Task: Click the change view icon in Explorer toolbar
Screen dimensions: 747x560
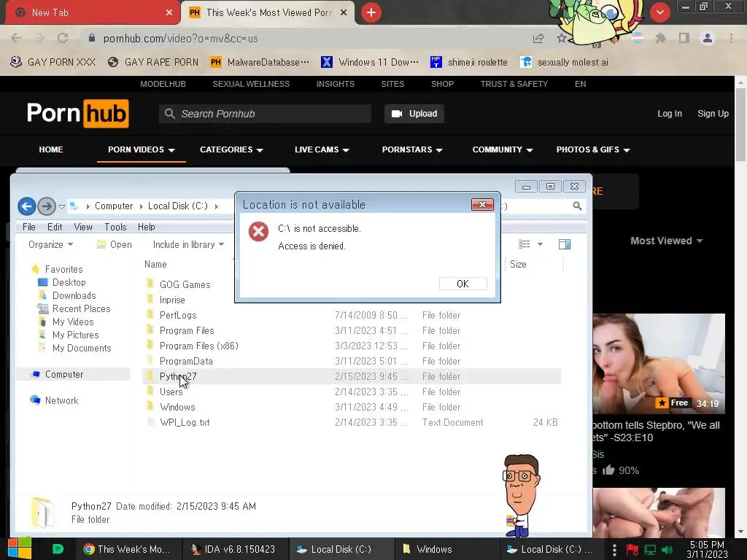Action: pyautogui.click(x=524, y=244)
